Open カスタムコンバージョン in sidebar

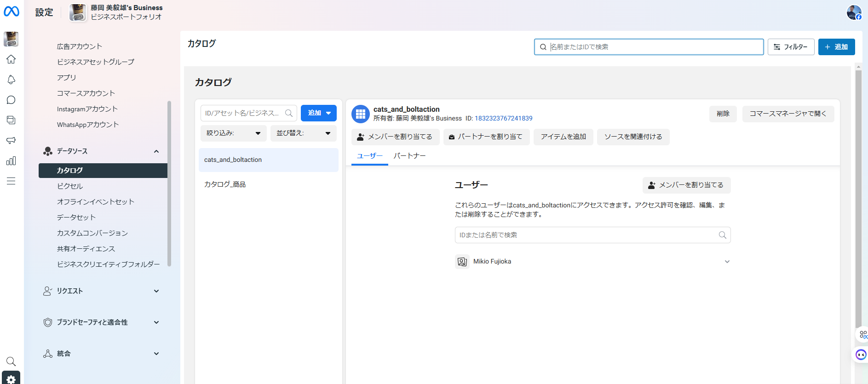click(92, 233)
